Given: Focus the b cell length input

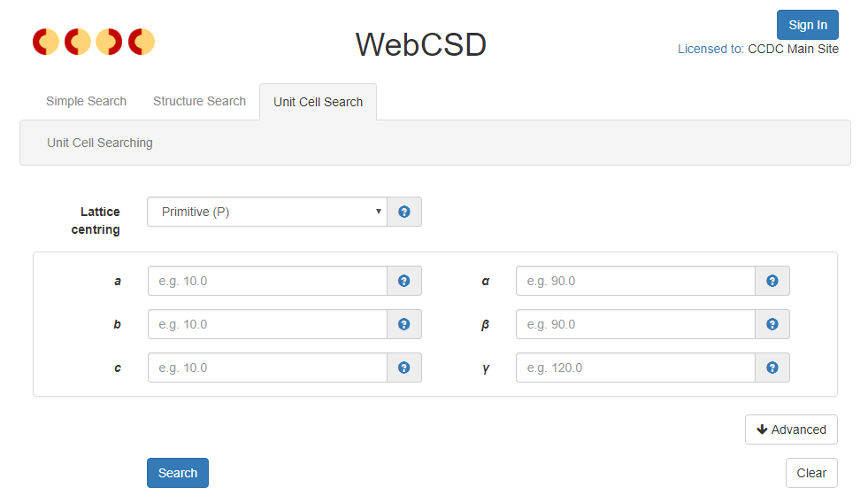Looking at the screenshot, I should tap(267, 324).
